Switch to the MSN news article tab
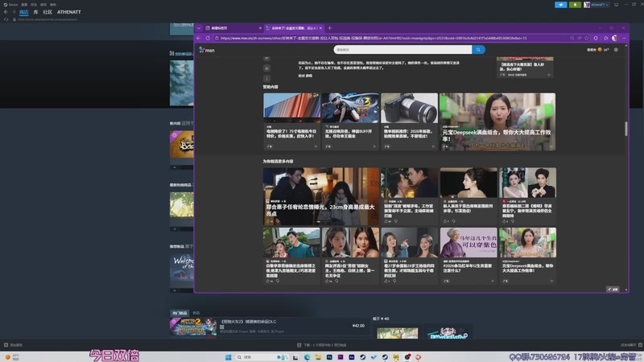The width and height of the screenshot is (644, 362). coord(294,28)
